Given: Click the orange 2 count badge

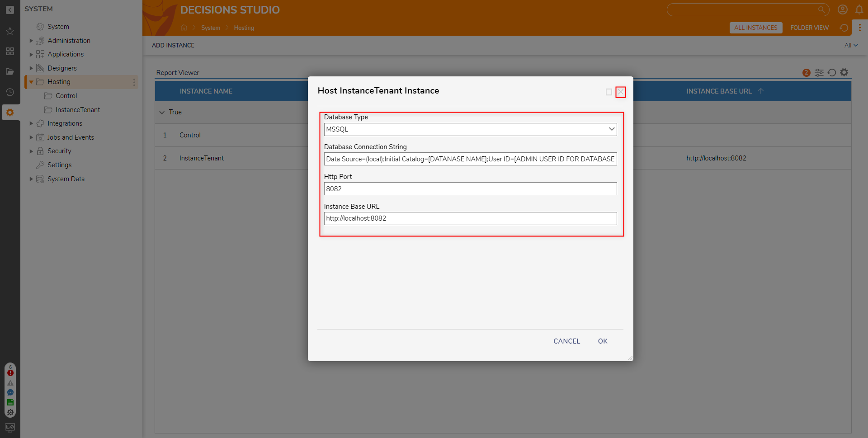Looking at the screenshot, I should (x=806, y=73).
